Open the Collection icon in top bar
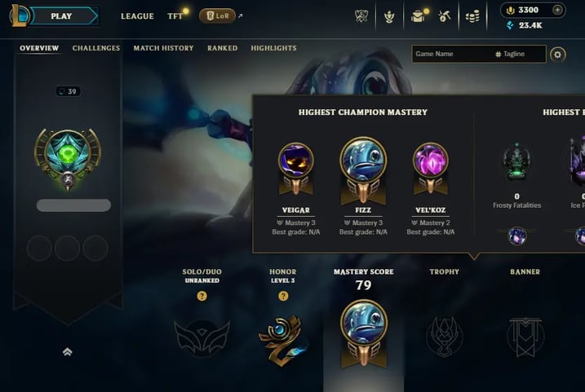Screen dimensions: 585x392 (x=389, y=16)
